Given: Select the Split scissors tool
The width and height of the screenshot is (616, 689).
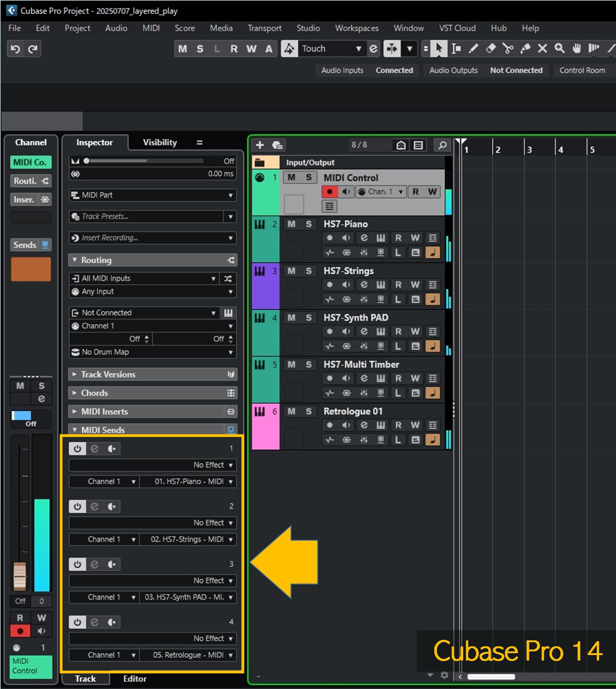Looking at the screenshot, I should click(x=508, y=48).
